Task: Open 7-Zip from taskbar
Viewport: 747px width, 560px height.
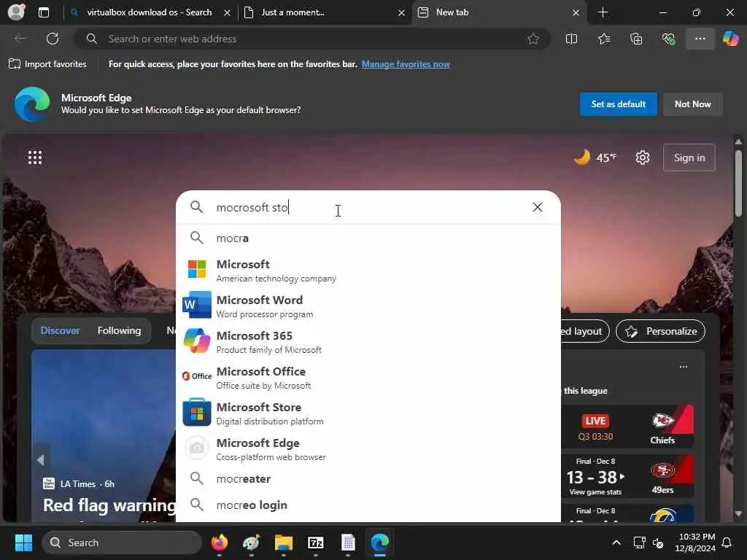Action: (x=316, y=542)
